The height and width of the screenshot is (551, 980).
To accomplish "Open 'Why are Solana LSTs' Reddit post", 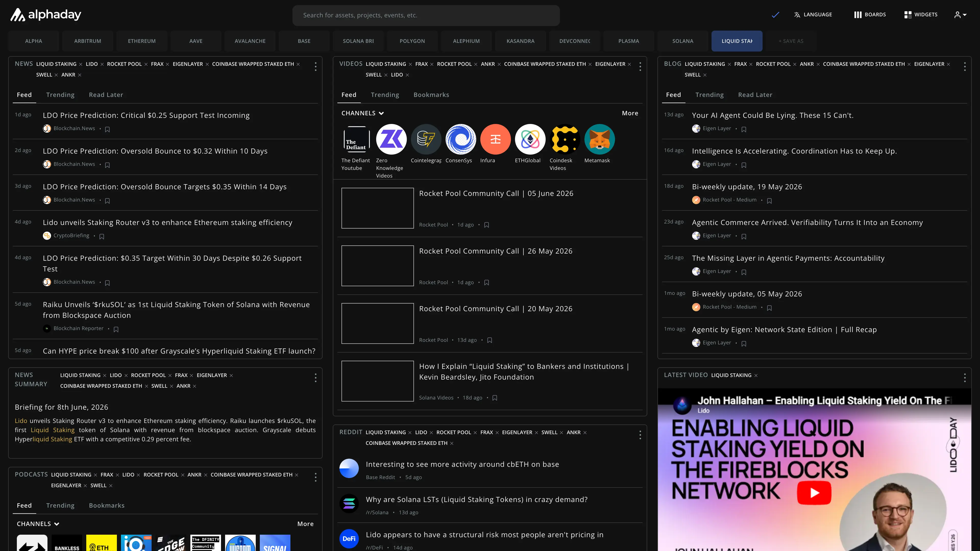I will pyautogui.click(x=477, y=500).
